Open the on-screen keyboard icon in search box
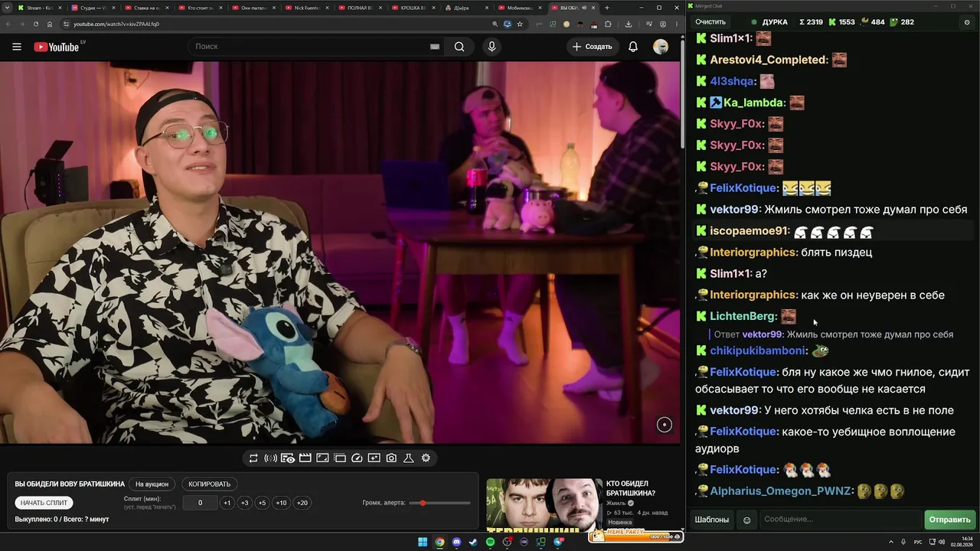Image resolution: width=980 pixels, height=551 pixels. pyautogui.click(x=434, y=47)
